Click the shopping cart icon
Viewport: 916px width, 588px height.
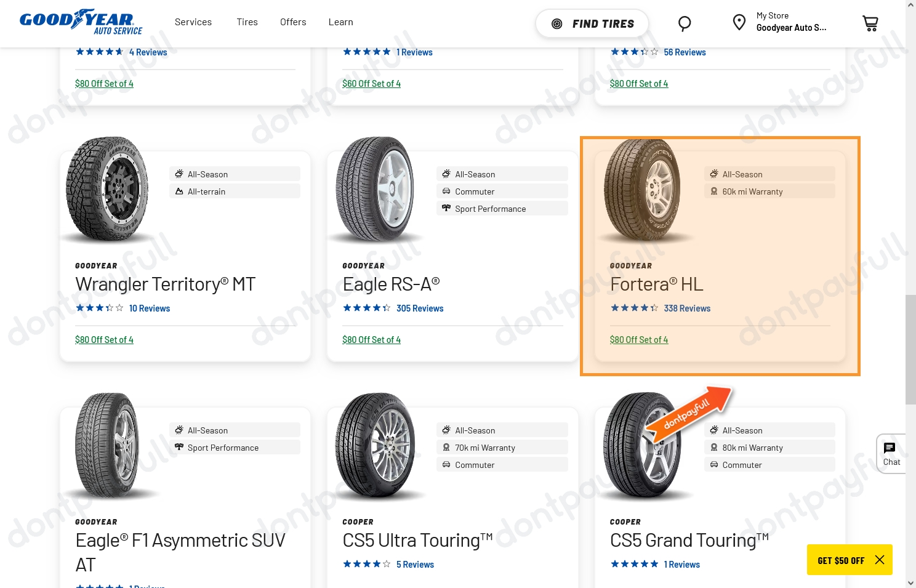click(x=870, y=23)
